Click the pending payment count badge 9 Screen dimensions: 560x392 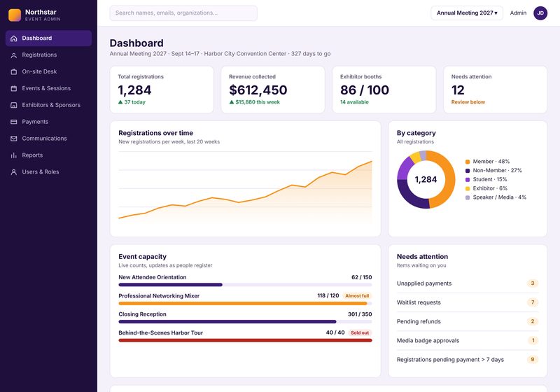coord(533,360)
